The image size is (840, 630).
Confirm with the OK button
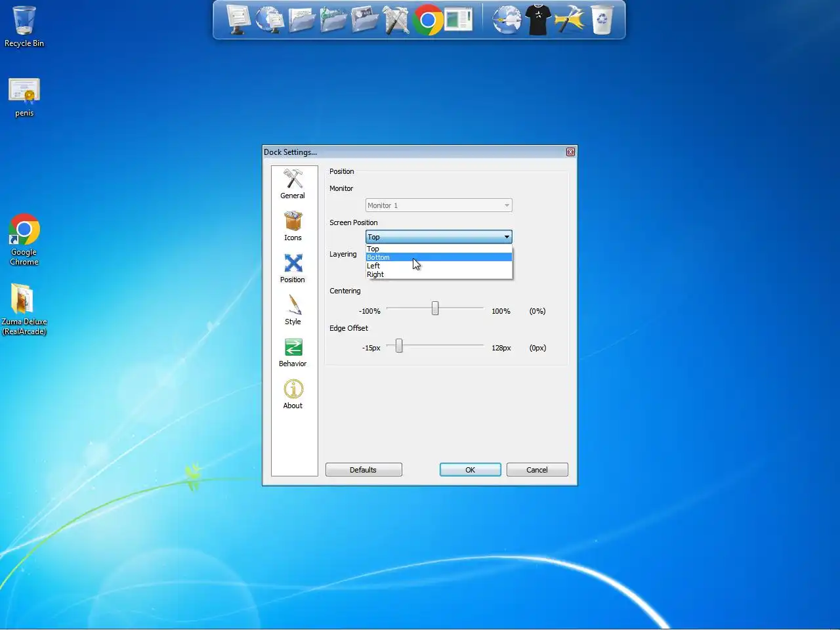pyautogui.click(x=470, y=470)
